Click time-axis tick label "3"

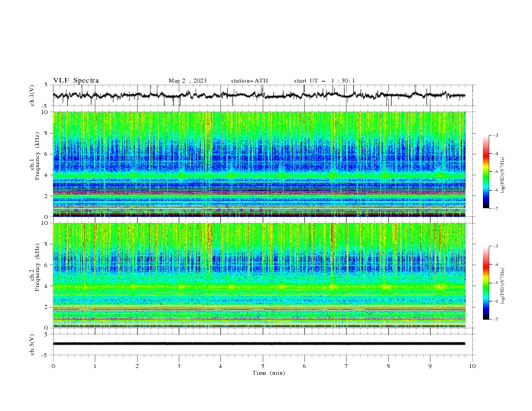point(179,366)
